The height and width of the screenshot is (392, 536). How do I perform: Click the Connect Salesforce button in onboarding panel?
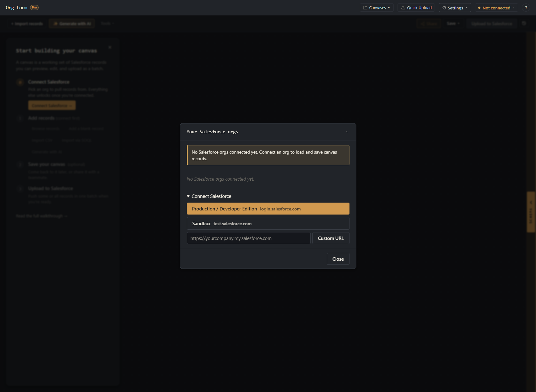[x=52, y=106]
